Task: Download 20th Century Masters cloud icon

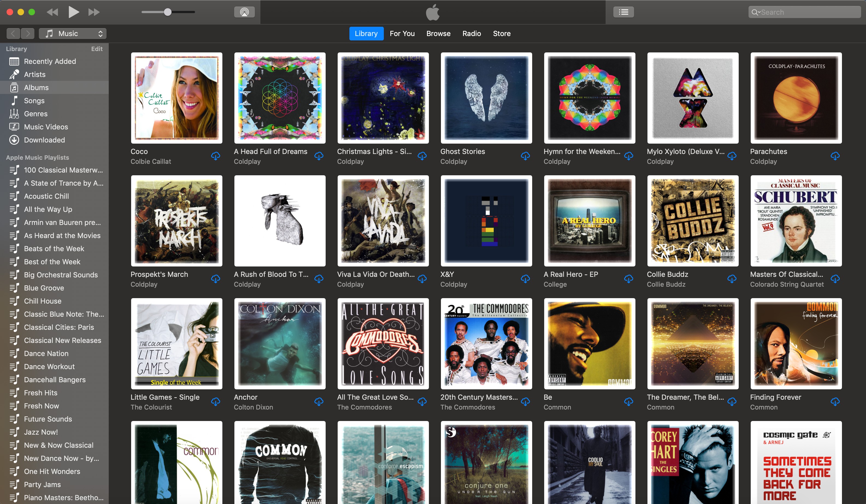Action: (x=525, y=402)
